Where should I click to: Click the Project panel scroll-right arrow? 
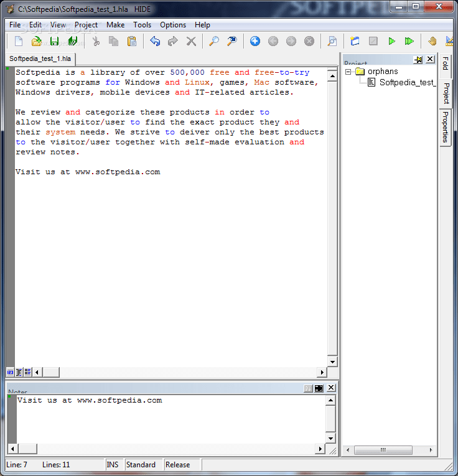click(431, 450)
